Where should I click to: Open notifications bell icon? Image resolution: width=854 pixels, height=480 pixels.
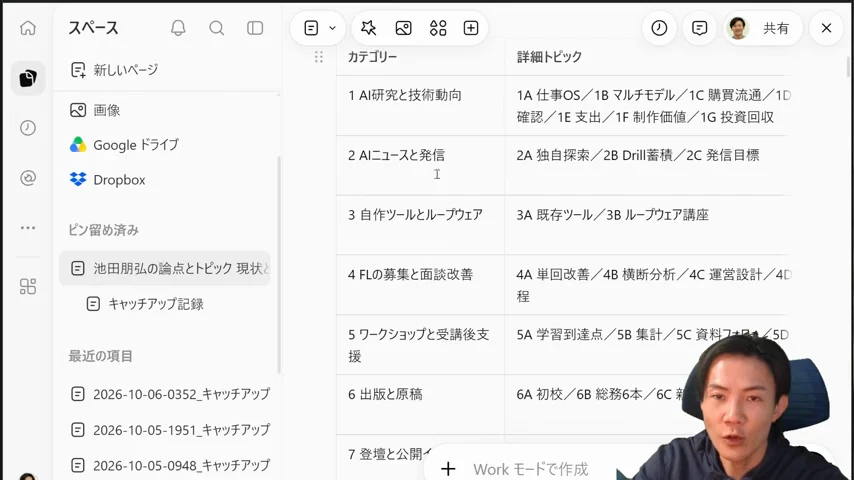pyautogui.click(x=178, y=28)
